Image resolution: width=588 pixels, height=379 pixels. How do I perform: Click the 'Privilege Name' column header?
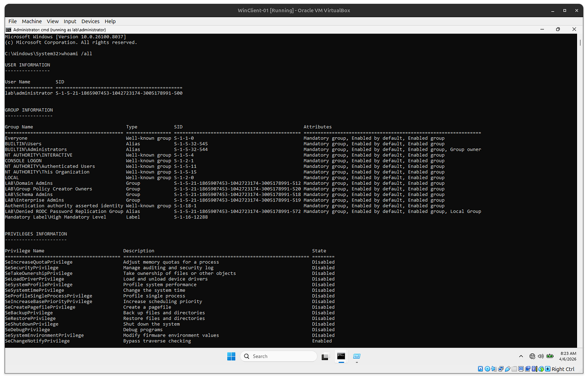click(24, 251)
